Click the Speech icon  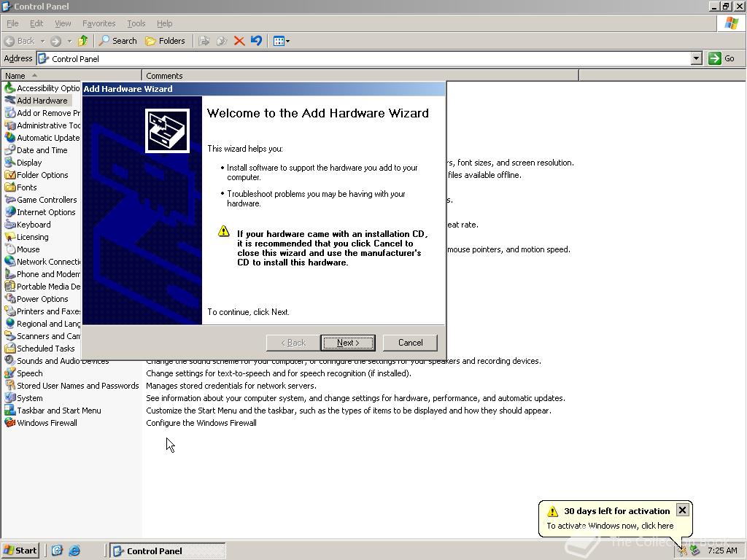(9, 373)
